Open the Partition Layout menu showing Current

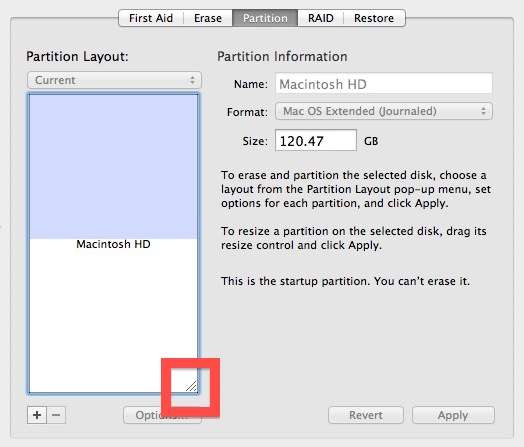(x=114, y=80)
